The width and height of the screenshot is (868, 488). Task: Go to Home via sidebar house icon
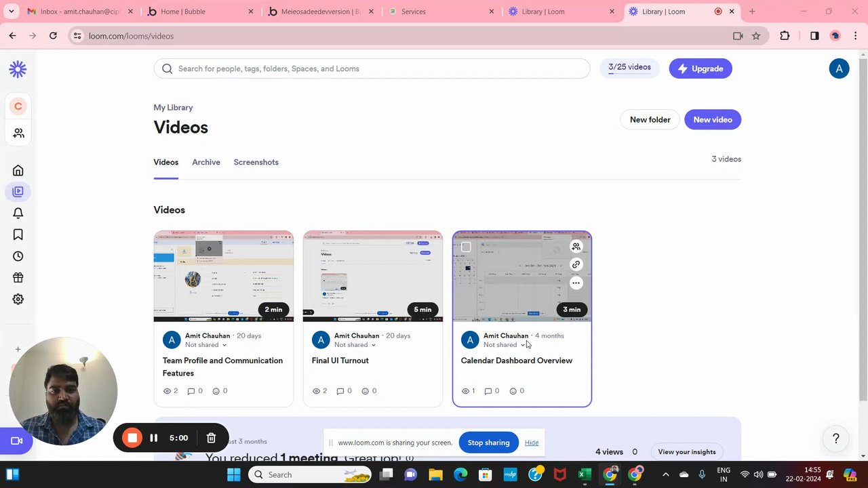tap(18, 170)
